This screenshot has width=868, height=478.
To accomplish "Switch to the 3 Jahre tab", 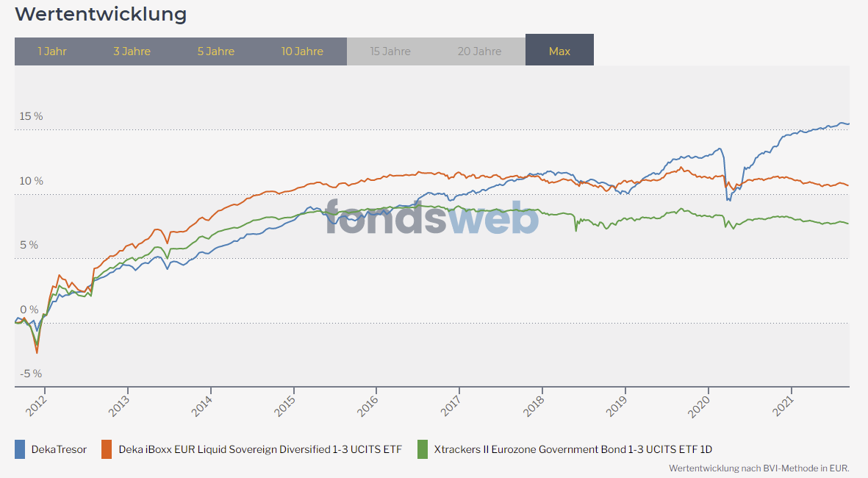I will [x=132, y=51].
